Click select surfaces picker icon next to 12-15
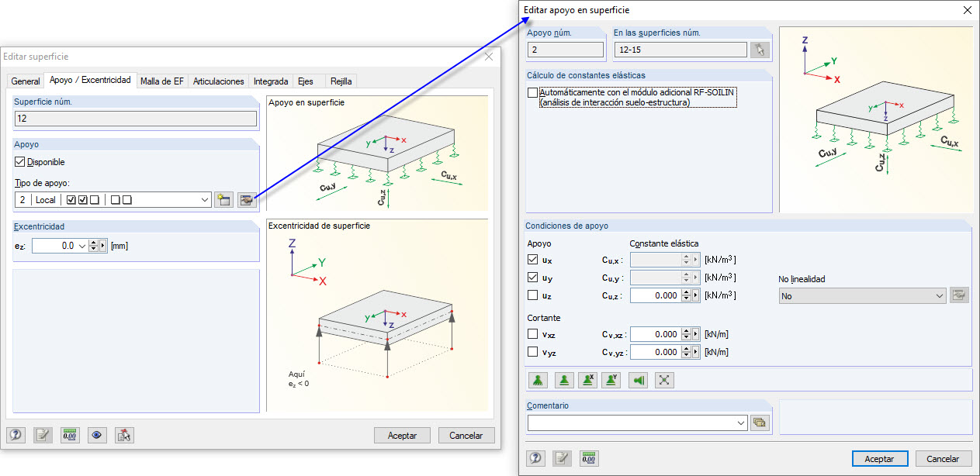 point(760,50)
